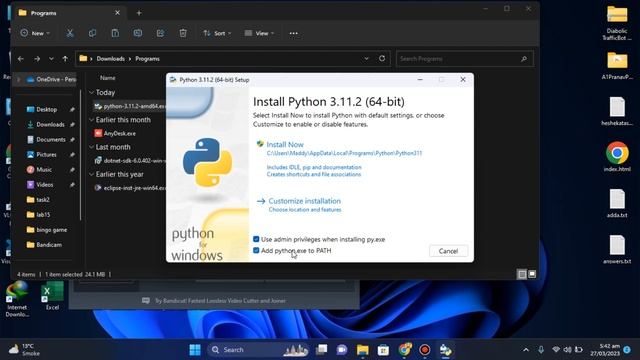Click the Search Programs field
Screen dimensions: 640x360
tap(464, 59)
